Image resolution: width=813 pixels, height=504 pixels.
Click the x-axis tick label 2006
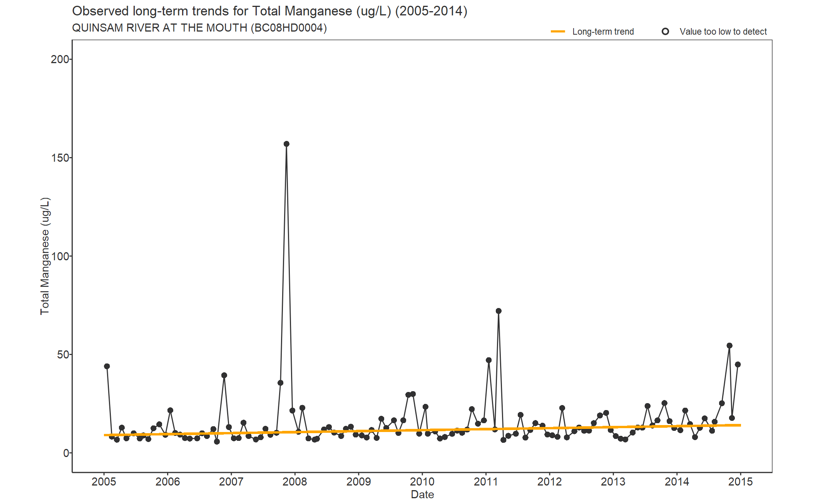pos(167,482)
